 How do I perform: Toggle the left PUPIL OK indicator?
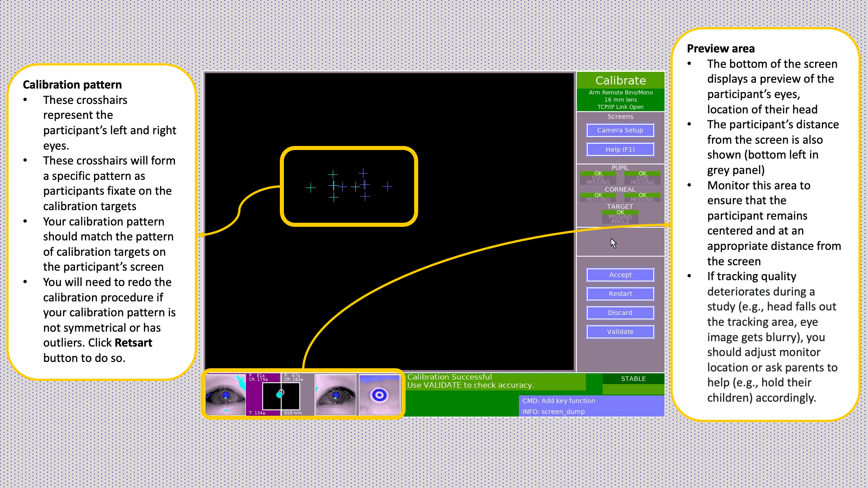pos(598,174)
